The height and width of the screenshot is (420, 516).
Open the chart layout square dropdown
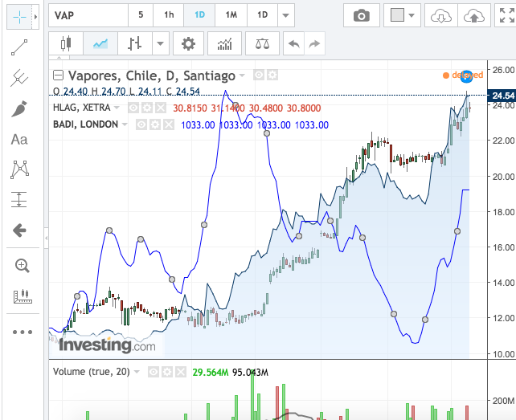(402, 15)
